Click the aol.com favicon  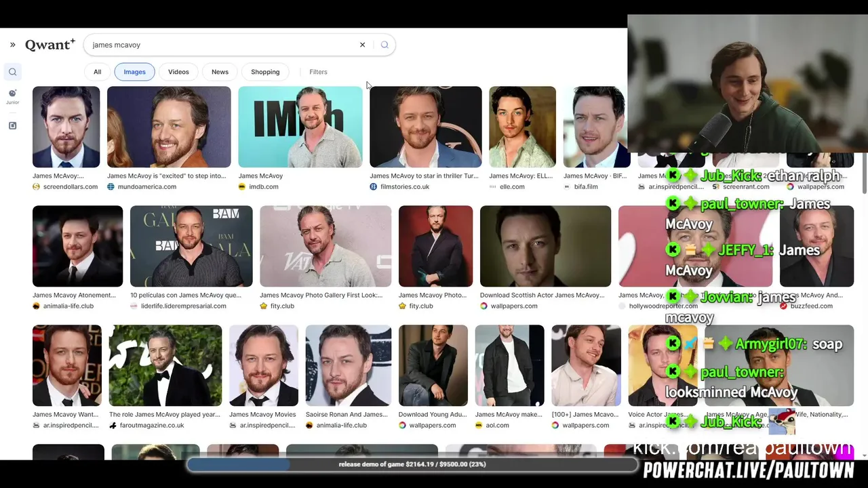(x=479, y=426)
